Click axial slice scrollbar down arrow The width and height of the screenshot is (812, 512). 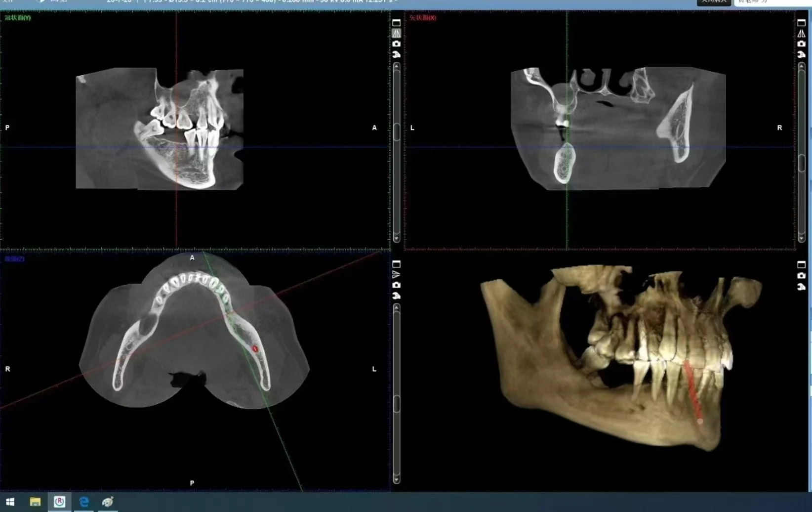tap(396, 479)
